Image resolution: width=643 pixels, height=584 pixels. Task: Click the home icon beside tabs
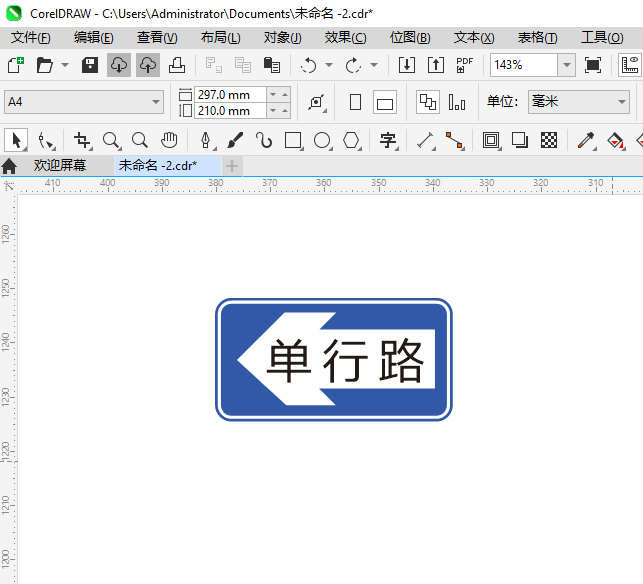point(9,166)
